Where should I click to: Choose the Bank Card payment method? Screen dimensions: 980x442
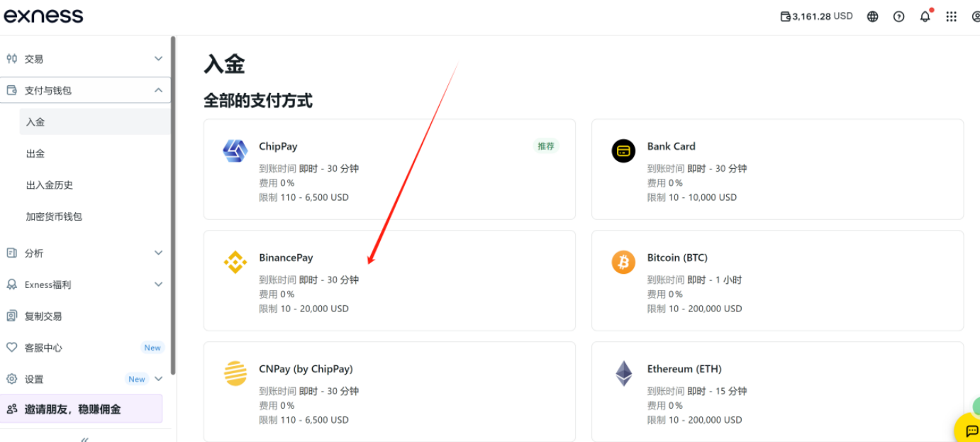(776, 169)
